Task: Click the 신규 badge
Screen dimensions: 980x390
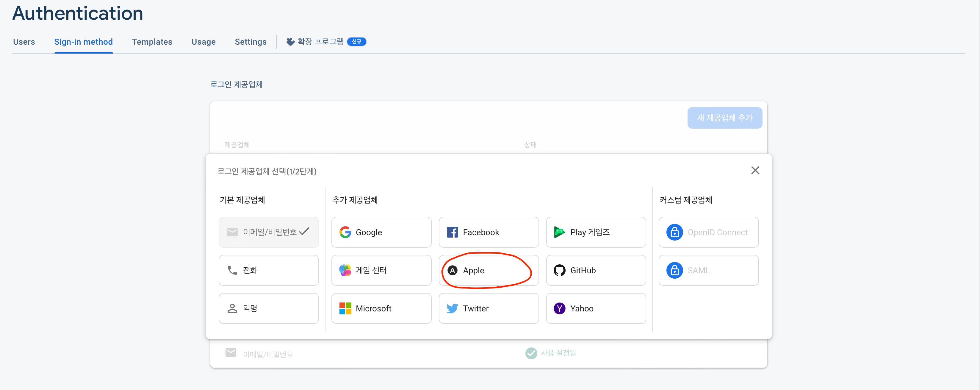Action: pos(356,41)
